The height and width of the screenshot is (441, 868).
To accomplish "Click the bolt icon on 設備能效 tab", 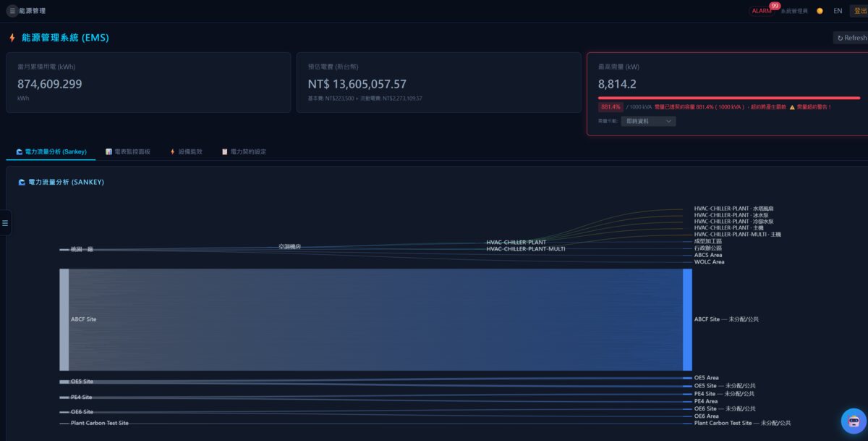I will (x=173, y=152).
